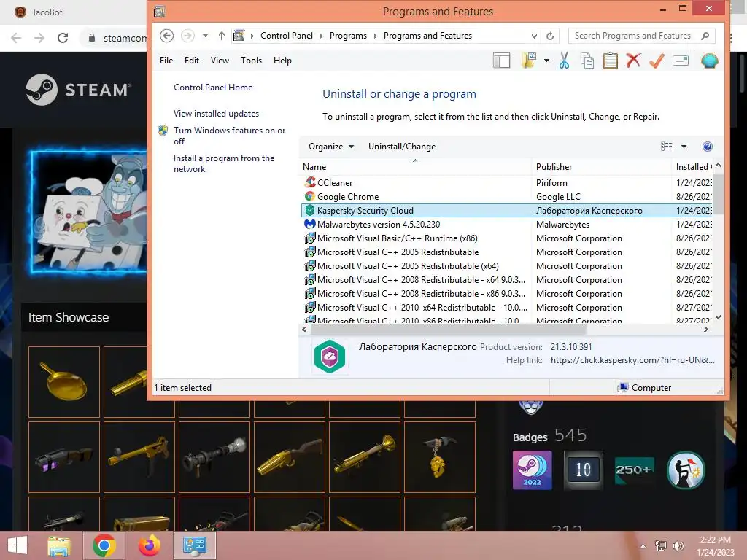Image resolution: width=747 pixels, height=560 pixels.
Task: Click the Forward arrow in Programs and Features
Action: point(187,36)
